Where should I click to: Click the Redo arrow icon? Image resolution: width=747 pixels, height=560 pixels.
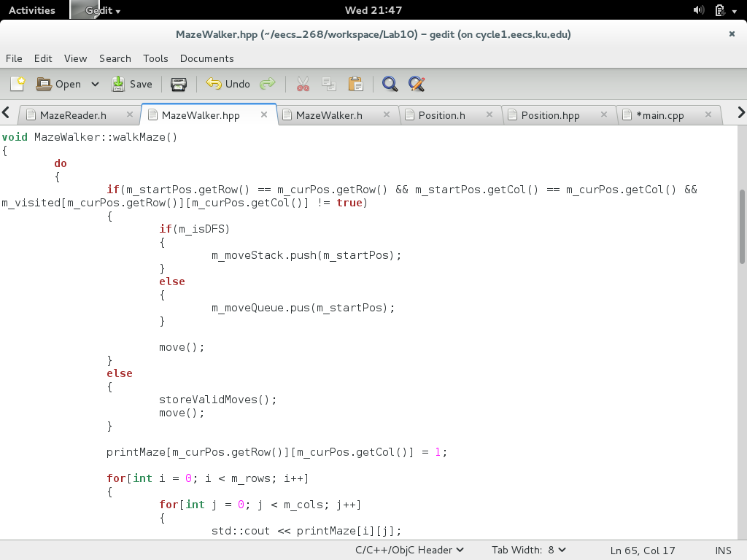point(268,84)
